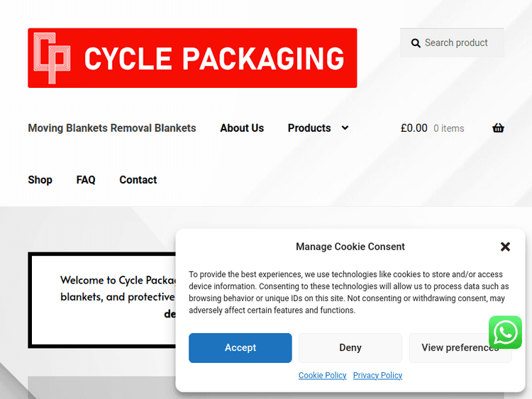Open the Cookie Policy link

322,376
